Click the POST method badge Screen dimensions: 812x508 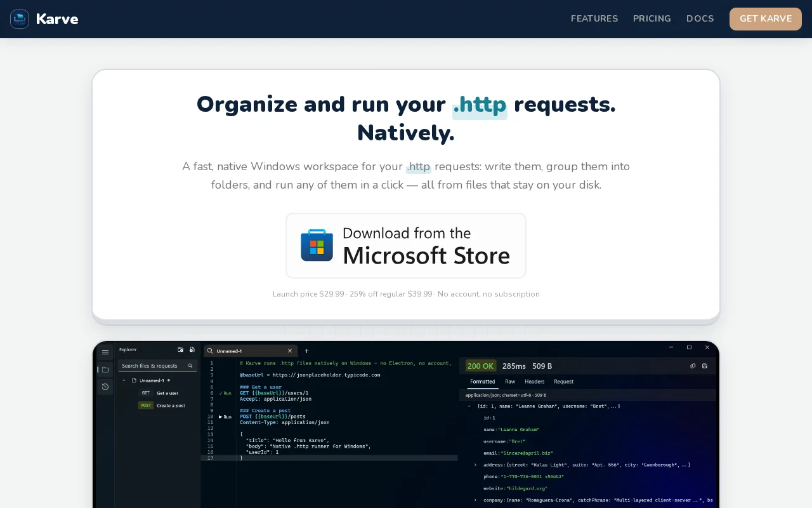point(146,405)
